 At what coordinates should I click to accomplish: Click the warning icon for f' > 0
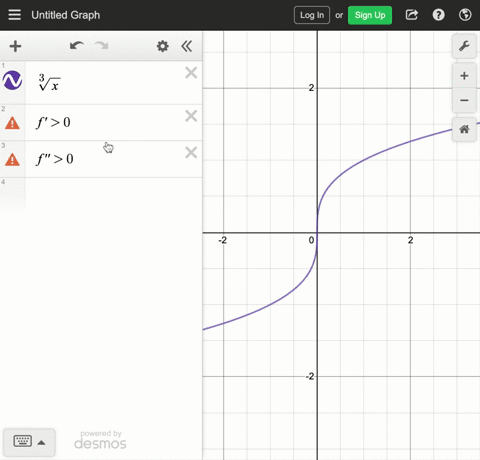click(12, 123)
